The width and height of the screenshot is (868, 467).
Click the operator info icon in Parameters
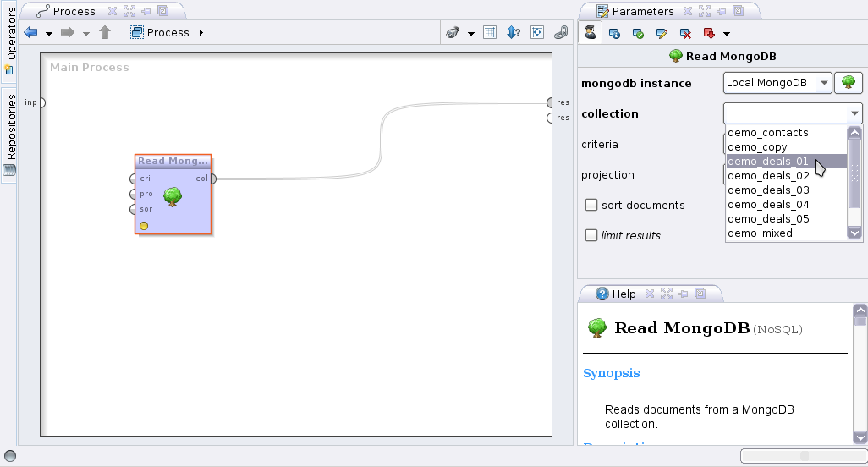tap(614, 33)
